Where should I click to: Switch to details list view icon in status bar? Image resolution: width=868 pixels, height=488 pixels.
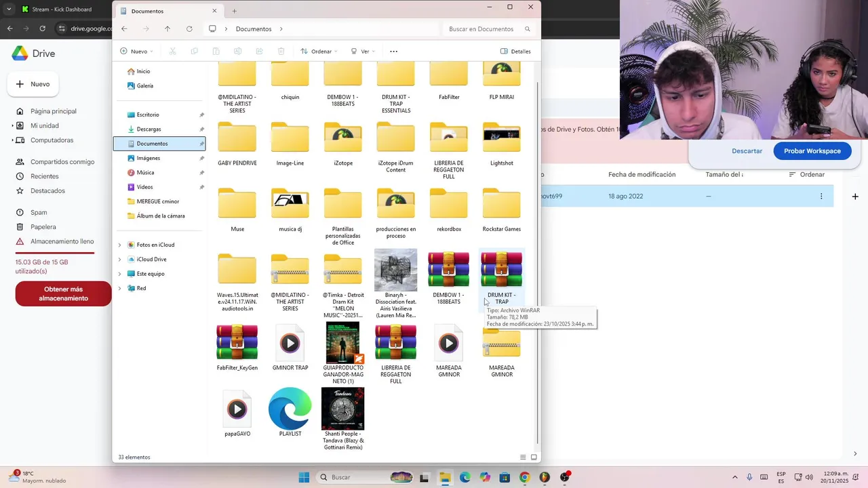point(523,457)
